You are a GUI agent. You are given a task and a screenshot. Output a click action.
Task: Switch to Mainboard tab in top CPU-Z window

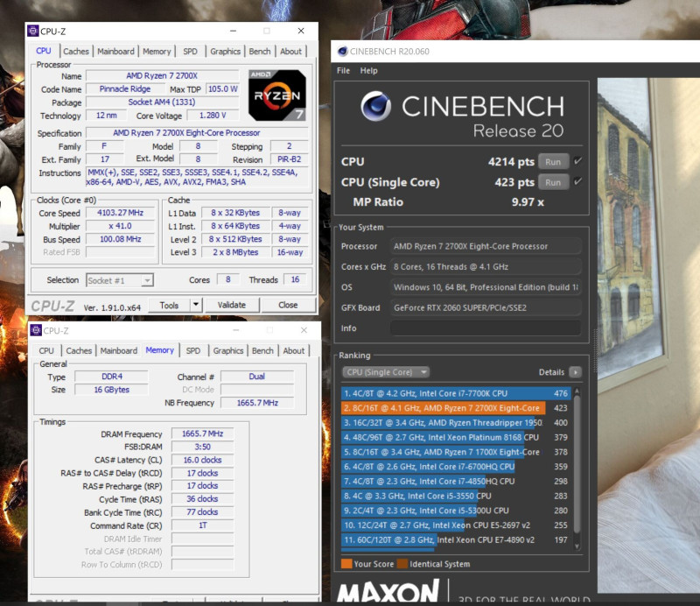pyautogui.click(x=115, y=52)
